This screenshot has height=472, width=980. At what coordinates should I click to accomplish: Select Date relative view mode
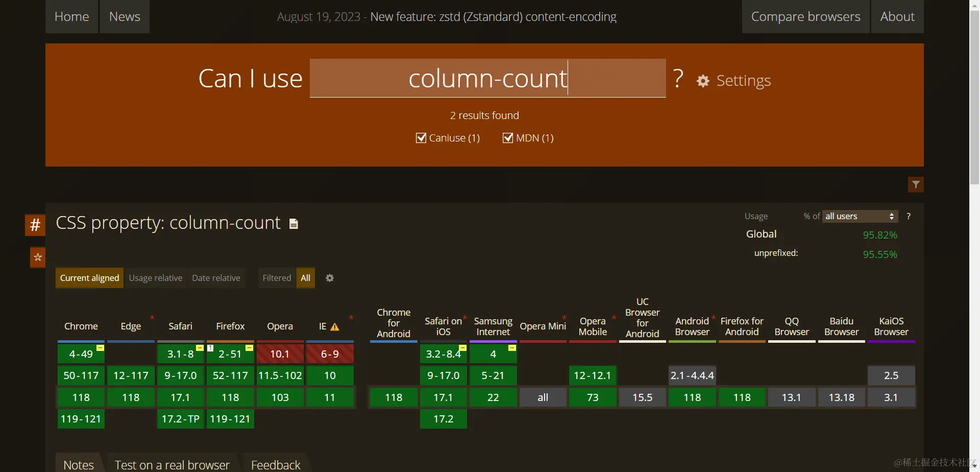[x=216, y=278]
